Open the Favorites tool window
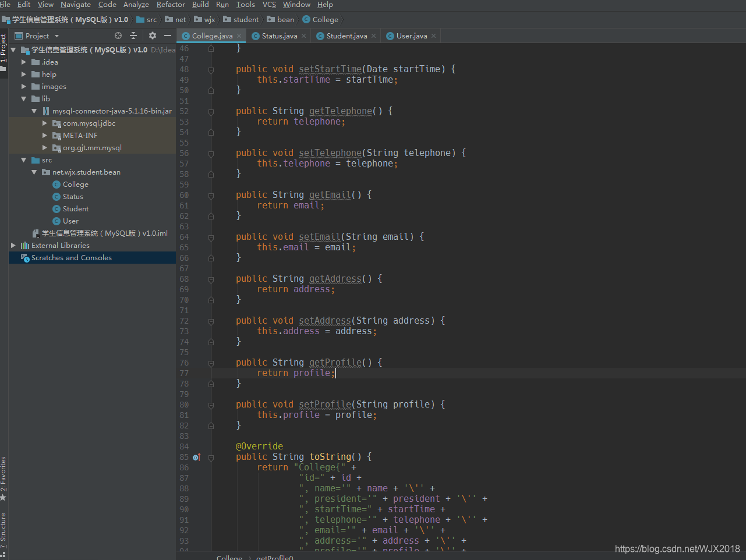The width and height of the screenshot is (746, 560). point(3,479)
